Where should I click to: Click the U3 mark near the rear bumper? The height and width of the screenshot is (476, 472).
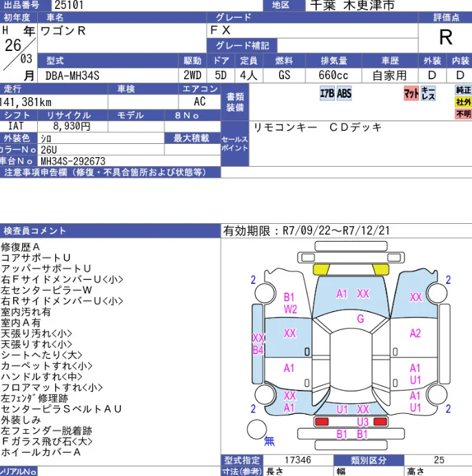(362, 422)
